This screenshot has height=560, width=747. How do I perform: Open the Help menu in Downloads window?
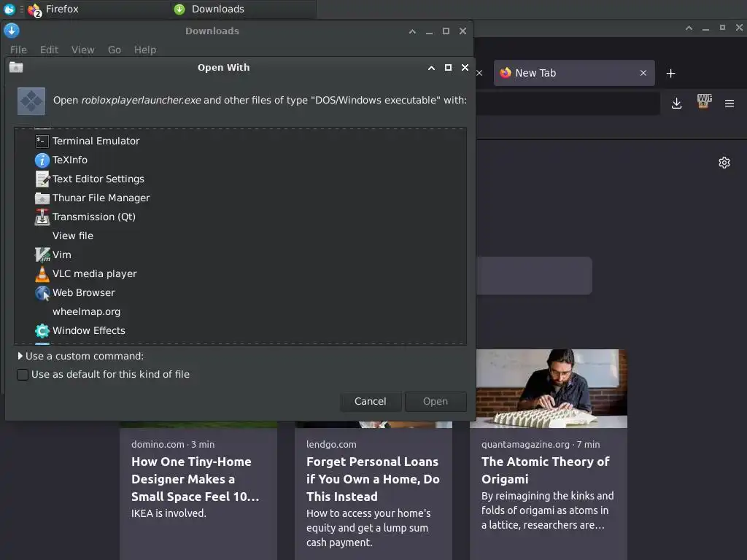pyautogui.click(x=145, y=50)
